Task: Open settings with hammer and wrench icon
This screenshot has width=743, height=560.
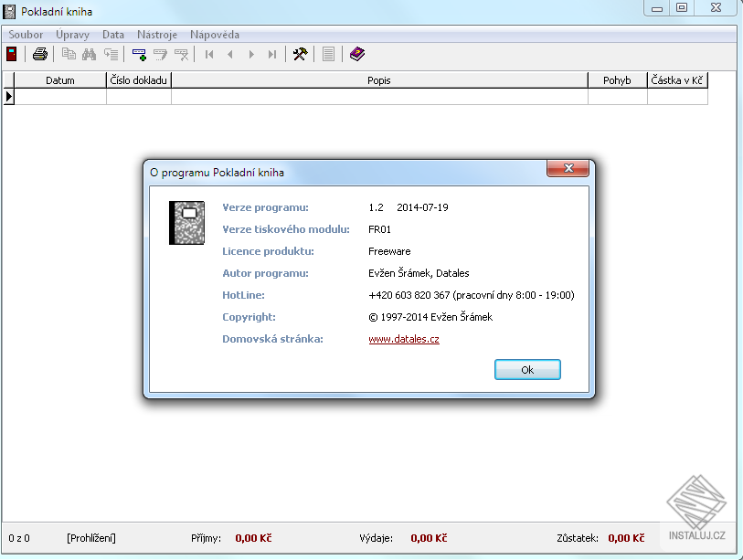Action: (300, 54)
